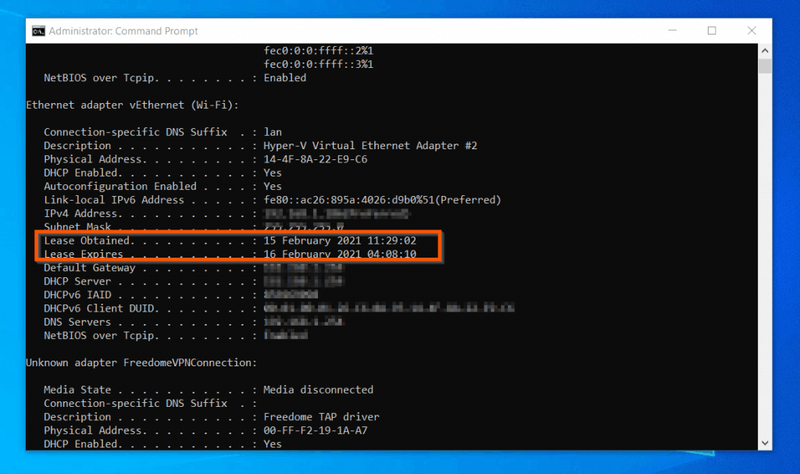Maximize the Command Prompt window

coord(712,31)
